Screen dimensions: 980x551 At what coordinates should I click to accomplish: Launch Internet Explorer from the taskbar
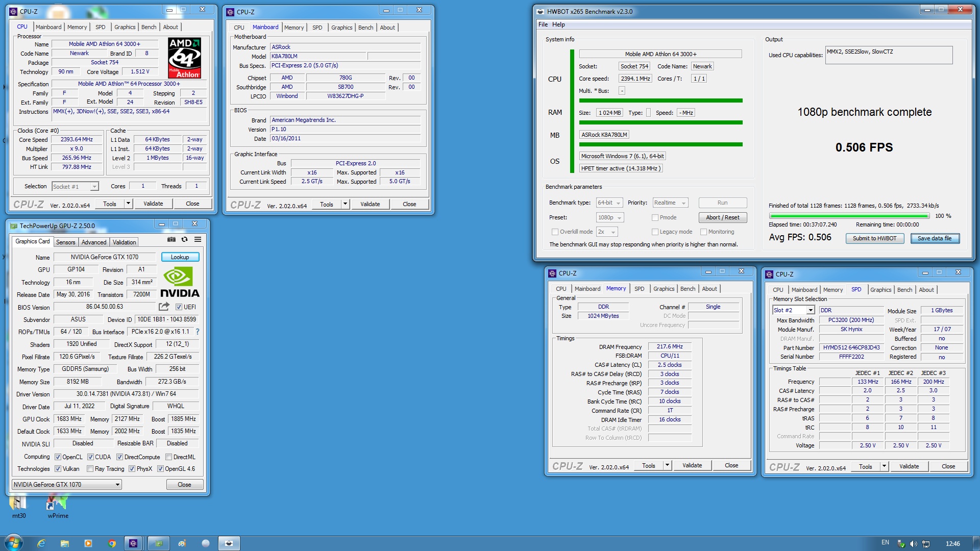41,543
